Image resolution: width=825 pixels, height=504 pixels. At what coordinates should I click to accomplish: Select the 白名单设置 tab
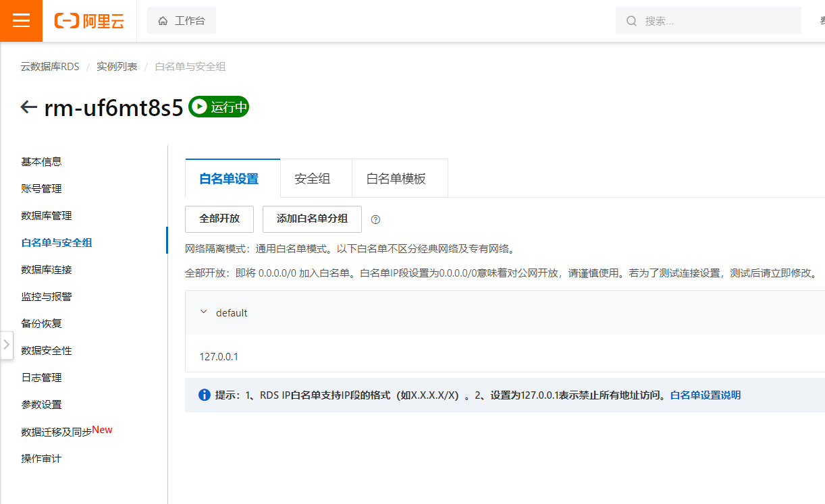[x=229, y=179]
